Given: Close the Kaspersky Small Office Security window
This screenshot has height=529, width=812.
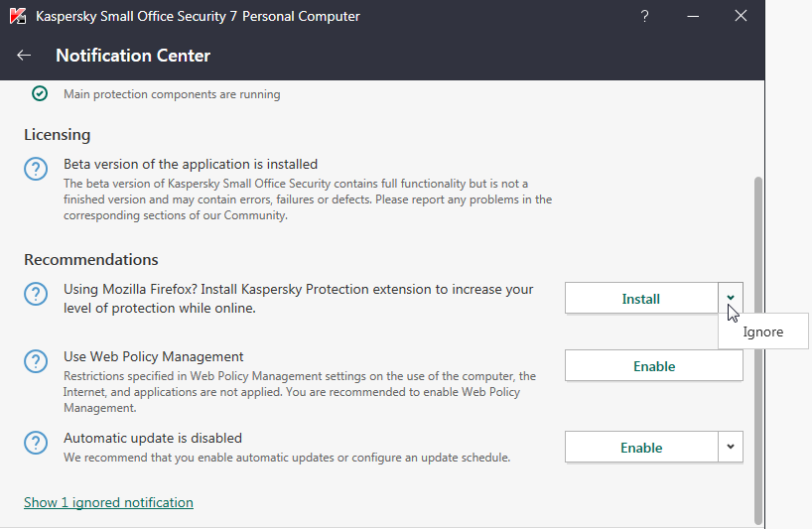Looking at the screenshot, I should click(x=741, y=16).
